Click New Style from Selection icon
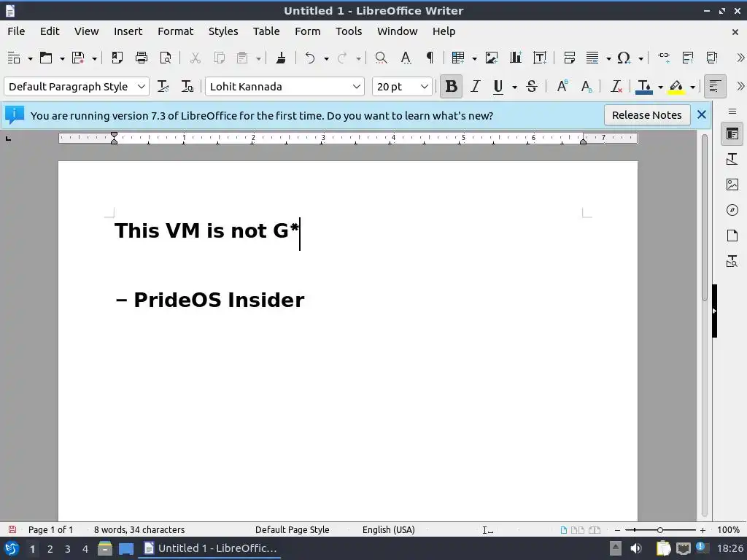This screenshot has height=560, width=747. [187, 87]
